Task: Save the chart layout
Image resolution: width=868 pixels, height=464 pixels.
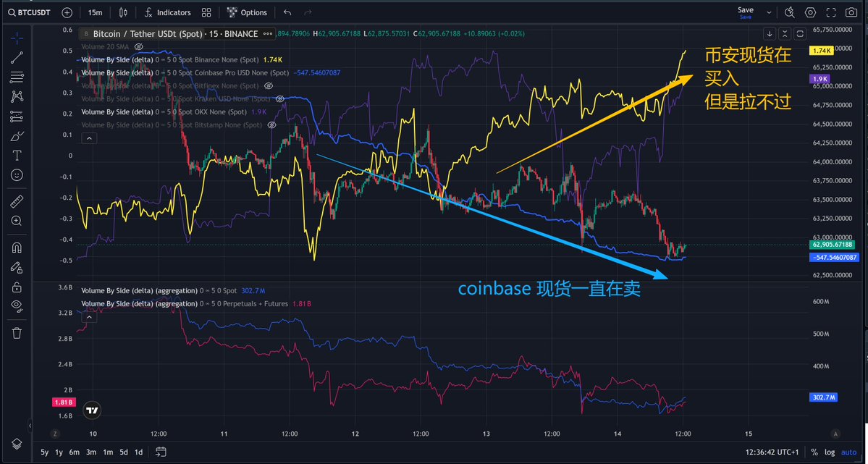Action: pos(746,12)
